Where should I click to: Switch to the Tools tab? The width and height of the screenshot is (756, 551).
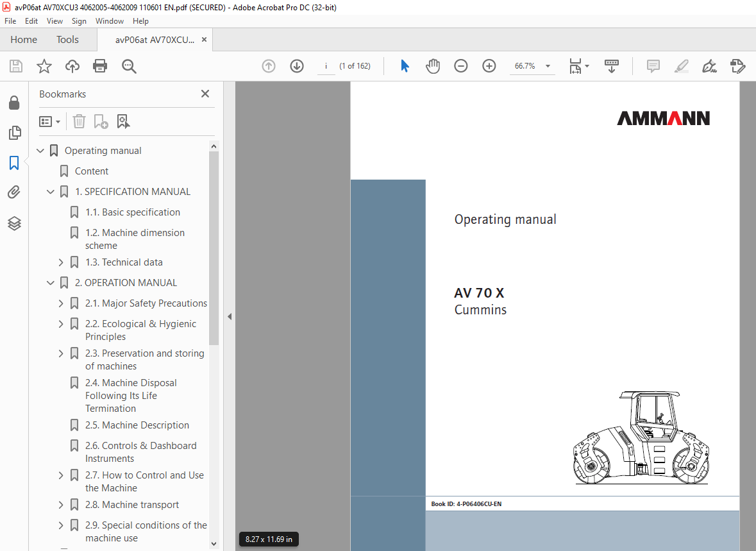tap(67, 40)
